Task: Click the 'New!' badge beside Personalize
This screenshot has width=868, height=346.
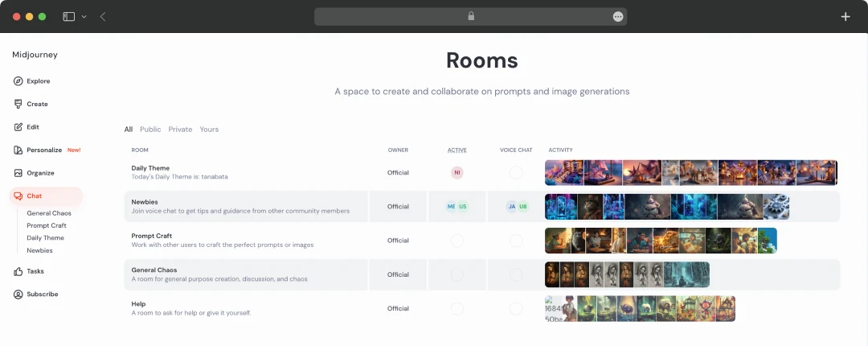Action: click(74, 150)
